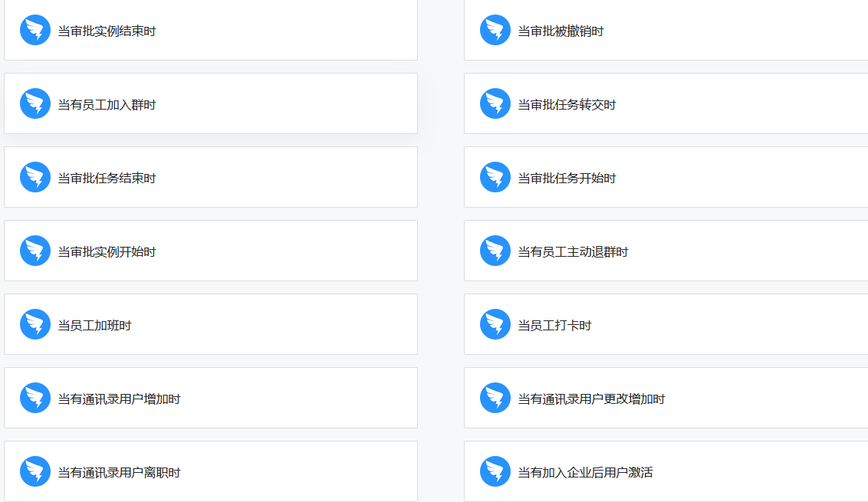Image resolution: width=868 pixels, height=502 pixels.
Task: Pick the DingTalk icon for 当员工加班时
Action: [35, 324]
